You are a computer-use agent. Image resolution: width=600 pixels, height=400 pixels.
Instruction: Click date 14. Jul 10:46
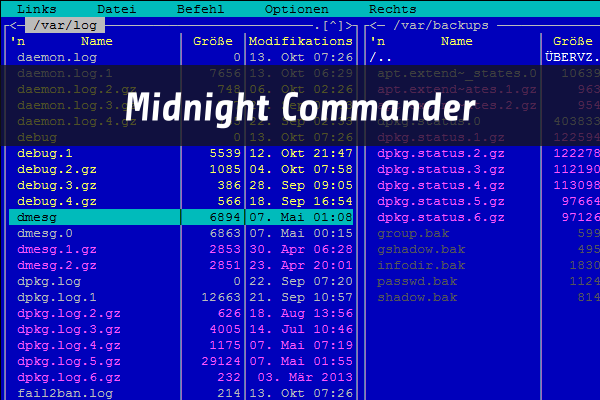point(301,330)
